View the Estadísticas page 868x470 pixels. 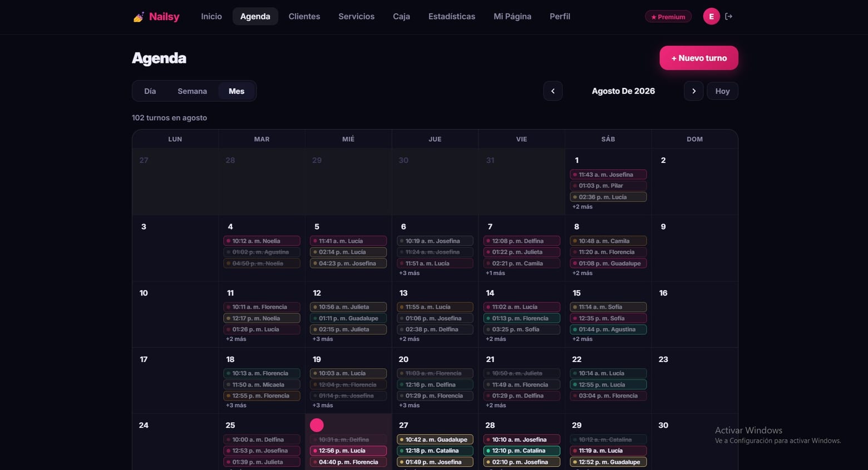point(452,17)
